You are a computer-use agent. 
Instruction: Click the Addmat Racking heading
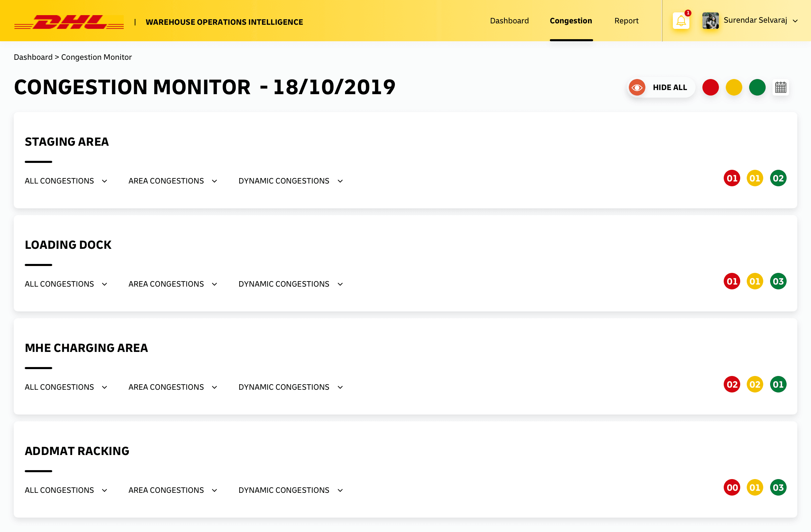tap(77, 451)
